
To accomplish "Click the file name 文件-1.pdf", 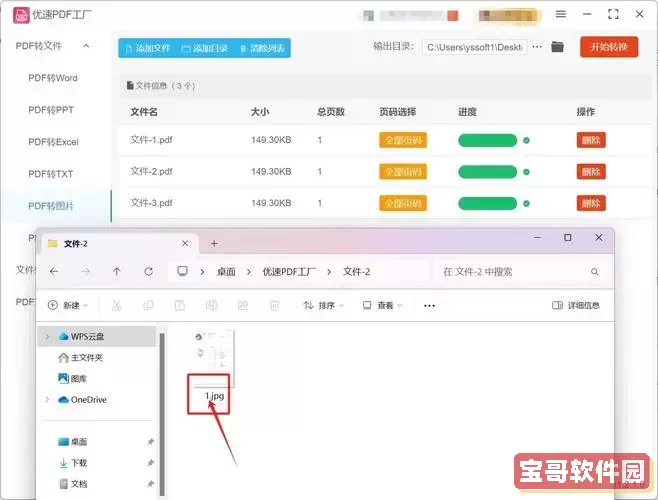I will pos(151,140).
